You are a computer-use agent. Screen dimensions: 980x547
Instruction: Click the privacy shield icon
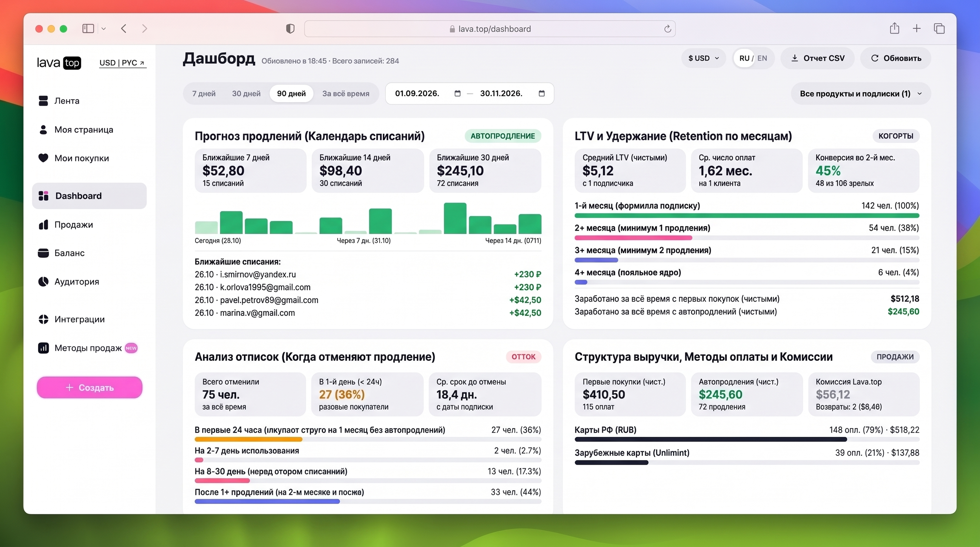click(x=290, y=28)
